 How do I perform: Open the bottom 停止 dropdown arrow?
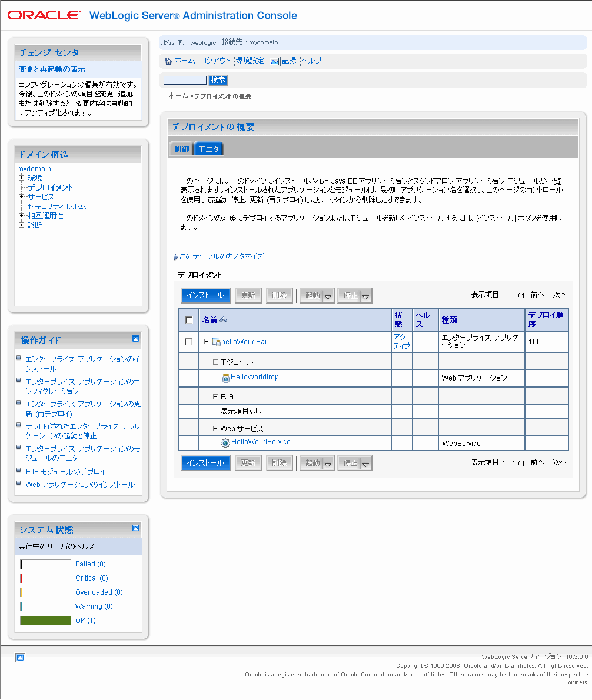365,464
